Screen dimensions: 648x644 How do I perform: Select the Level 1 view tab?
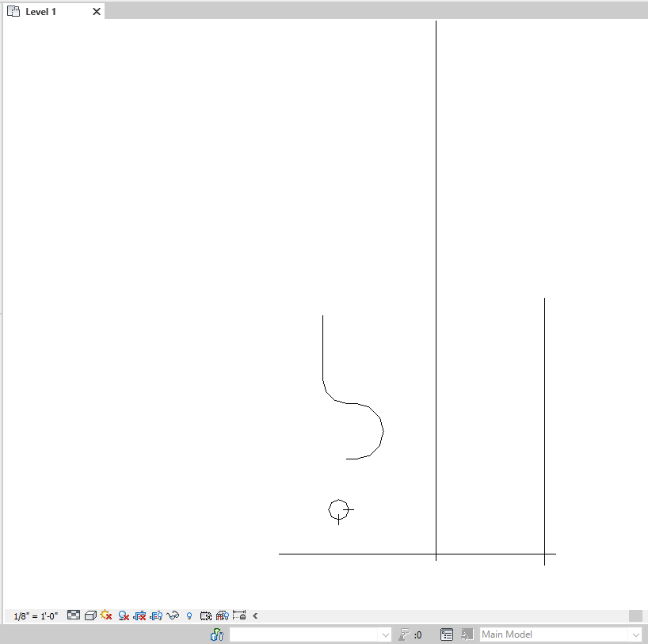[44, 11]
